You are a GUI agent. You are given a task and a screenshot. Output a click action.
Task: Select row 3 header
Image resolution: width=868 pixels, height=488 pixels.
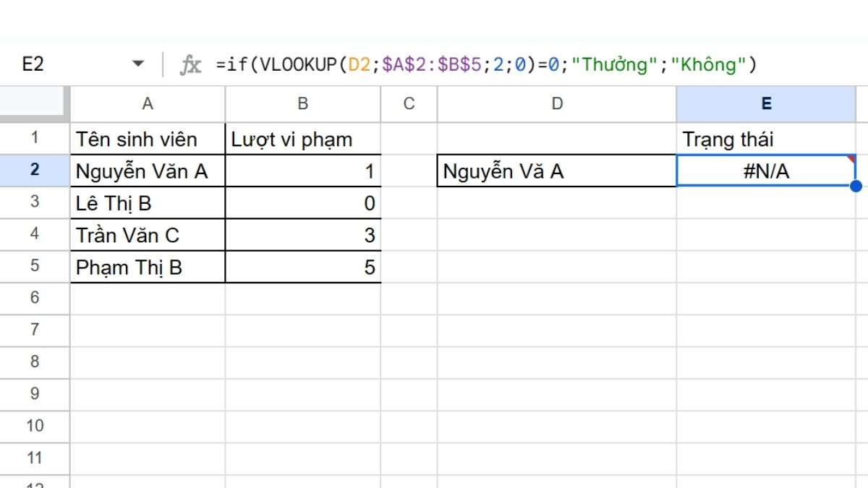(35, 202)
